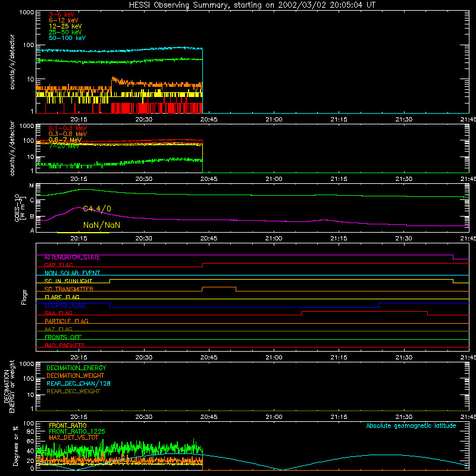The height and width of the screenshot is (476, 476).
Task: Click the PARTICLE_FLAG label
Action: pyautogui.click(x=67, y=321)
